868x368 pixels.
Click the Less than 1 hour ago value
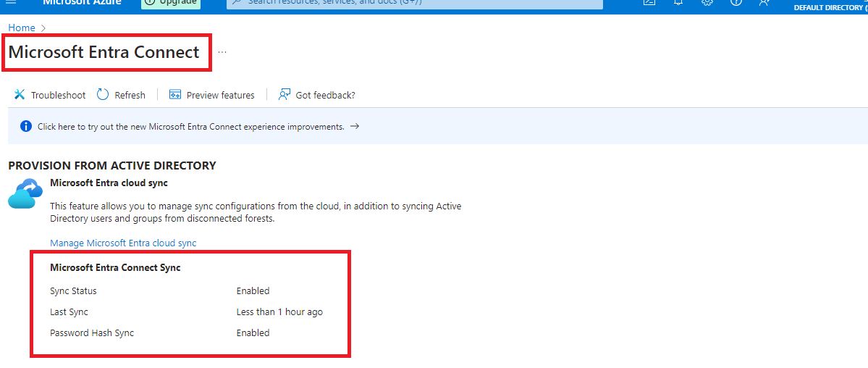[279, 312]
